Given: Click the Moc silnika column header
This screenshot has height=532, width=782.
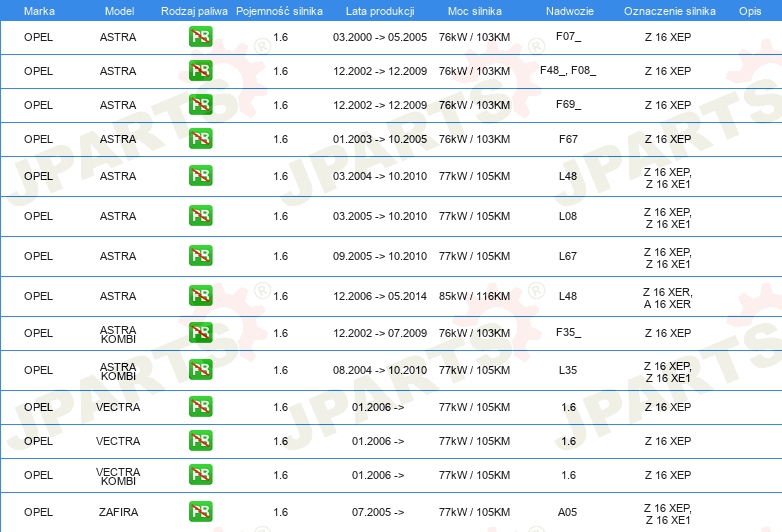Looking at the screenshot, I should point(474,11).
